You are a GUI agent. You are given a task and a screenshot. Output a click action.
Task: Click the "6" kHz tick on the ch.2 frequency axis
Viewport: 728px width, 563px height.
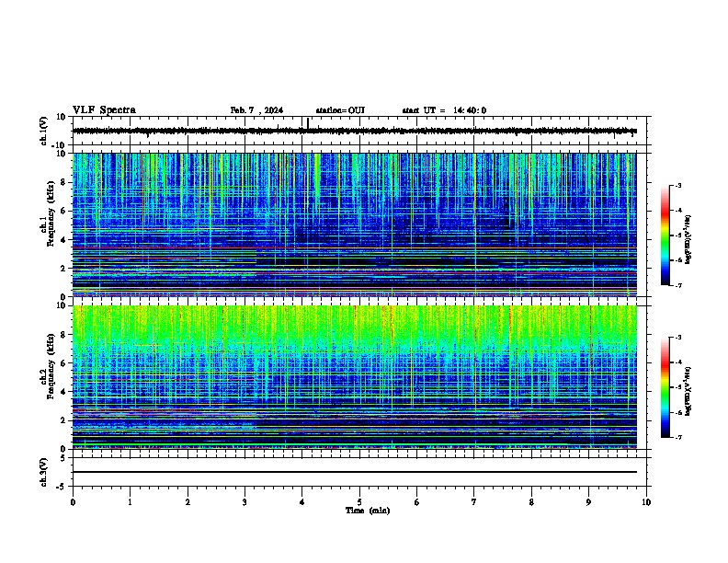tap(64, 362)
